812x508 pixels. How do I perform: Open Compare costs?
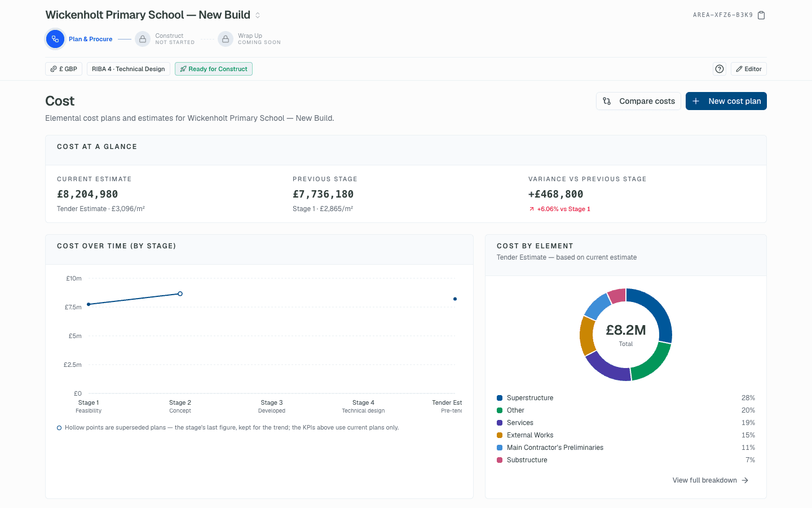[x=638, y=101]
